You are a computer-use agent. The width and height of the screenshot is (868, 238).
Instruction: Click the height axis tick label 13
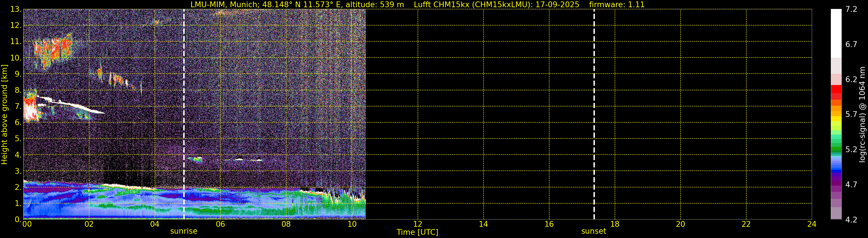click(15, 9)
